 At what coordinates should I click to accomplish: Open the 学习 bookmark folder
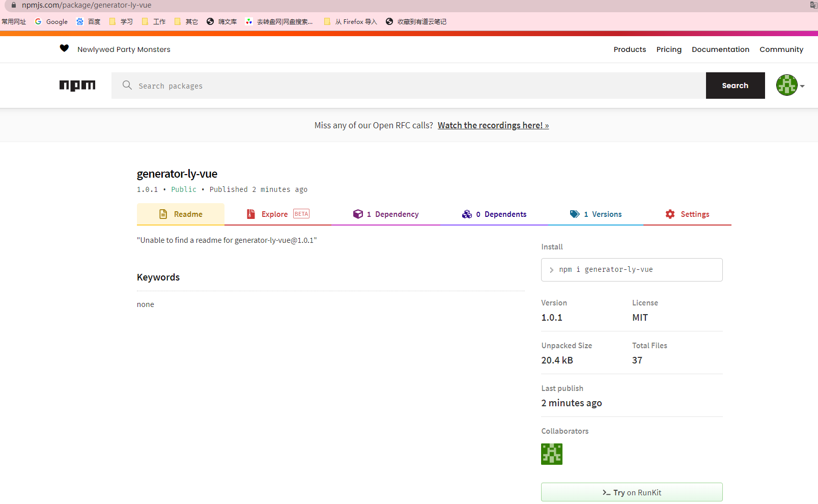[121, 21]
